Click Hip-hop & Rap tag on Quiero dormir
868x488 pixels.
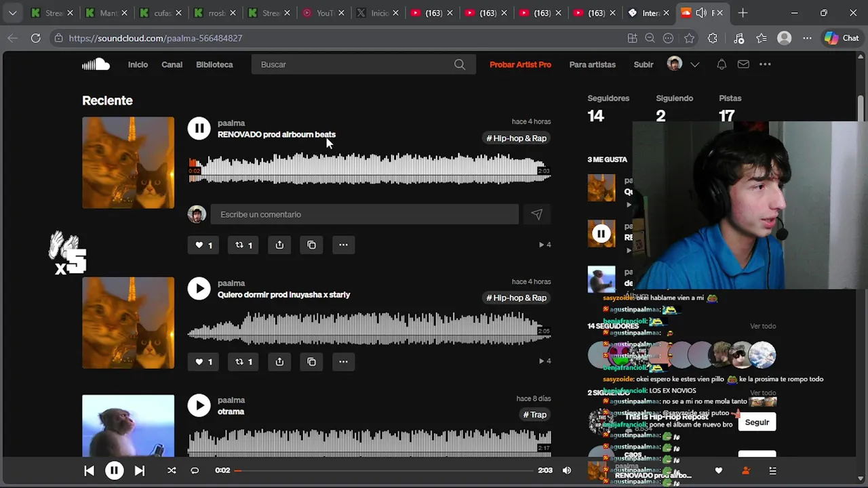point(517,298)
